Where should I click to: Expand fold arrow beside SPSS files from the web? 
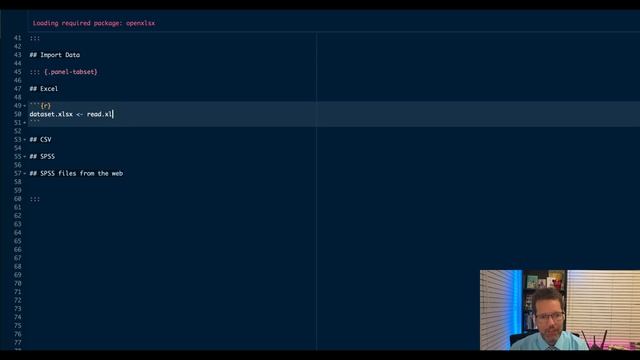click(24, 173)
